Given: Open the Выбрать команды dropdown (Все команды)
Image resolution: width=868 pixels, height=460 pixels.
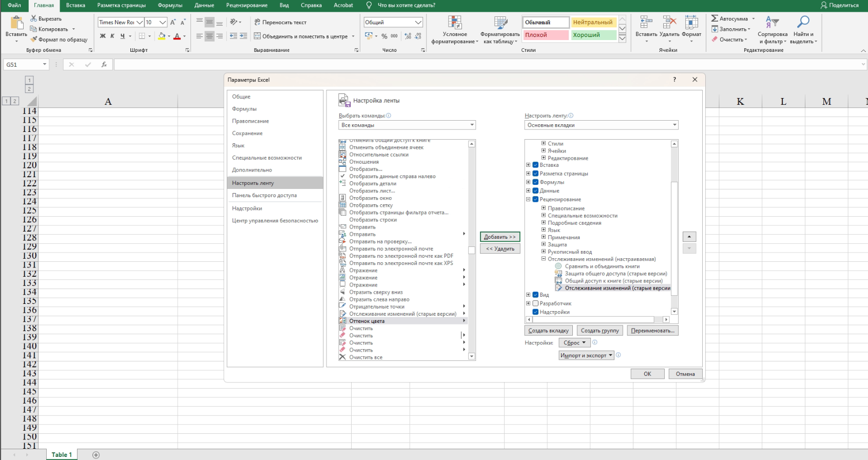Looking at the screenshot, I should tap(407, 125).
